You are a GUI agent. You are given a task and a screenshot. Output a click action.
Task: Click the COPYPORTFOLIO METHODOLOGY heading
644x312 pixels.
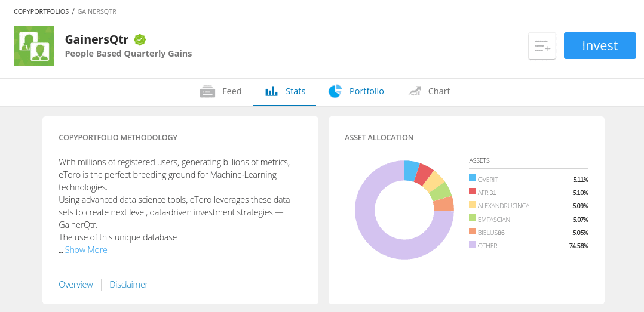118,137
